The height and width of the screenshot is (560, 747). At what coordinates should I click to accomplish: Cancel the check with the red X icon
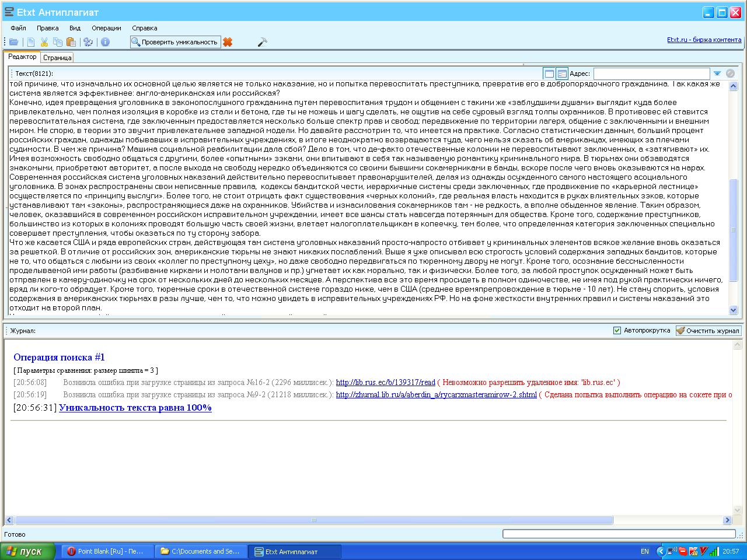[228, 42]
